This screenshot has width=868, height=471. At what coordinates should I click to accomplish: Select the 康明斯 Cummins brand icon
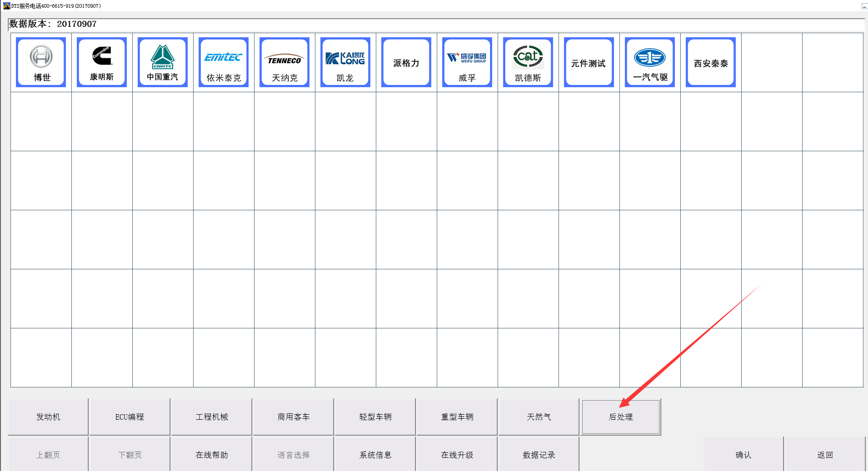click(102, 62)
